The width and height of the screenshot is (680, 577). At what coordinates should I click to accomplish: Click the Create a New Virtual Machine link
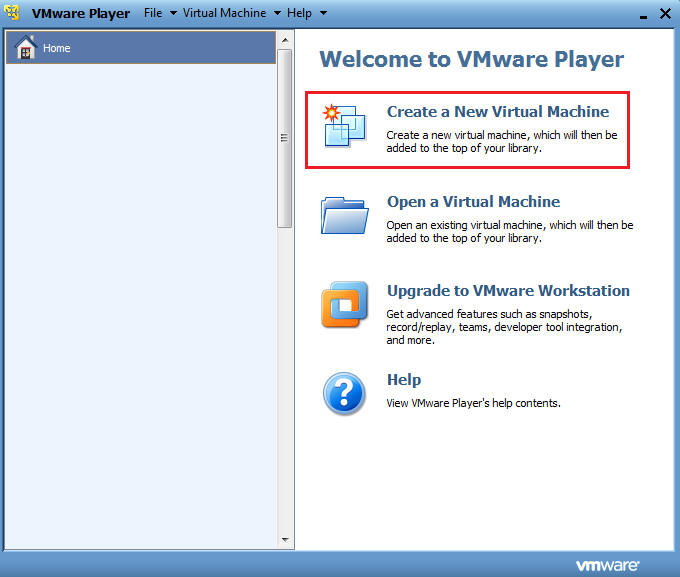tap(498, 111)
